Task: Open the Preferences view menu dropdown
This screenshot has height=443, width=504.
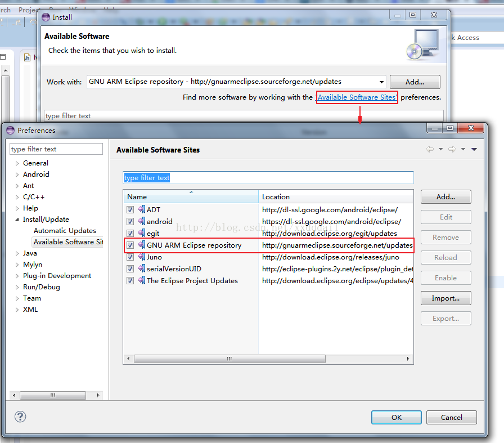Action: (474, 149)
